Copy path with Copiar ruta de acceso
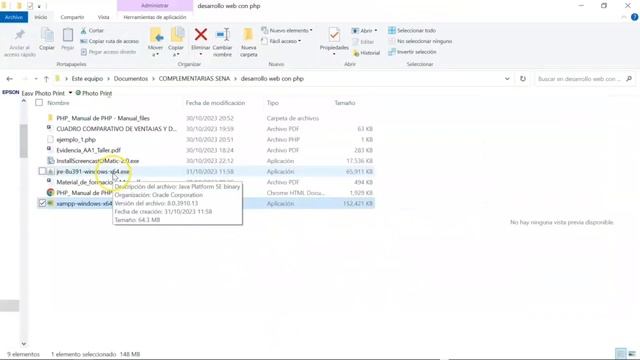The height and width of the screenshot is (360, 640). point(109,41)
